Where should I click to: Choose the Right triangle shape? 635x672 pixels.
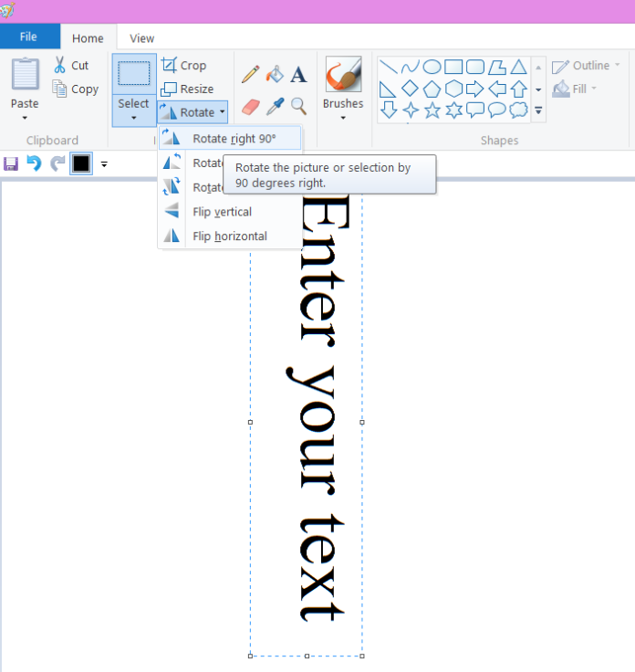[x=388, y=89]
